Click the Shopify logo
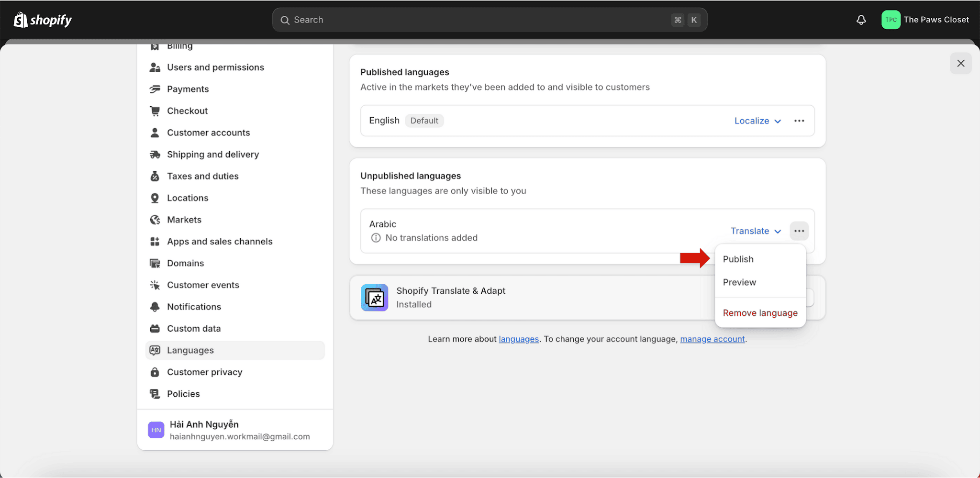This screenshot has width=980, height=478. pyautogui.click(x=43, y=20)
